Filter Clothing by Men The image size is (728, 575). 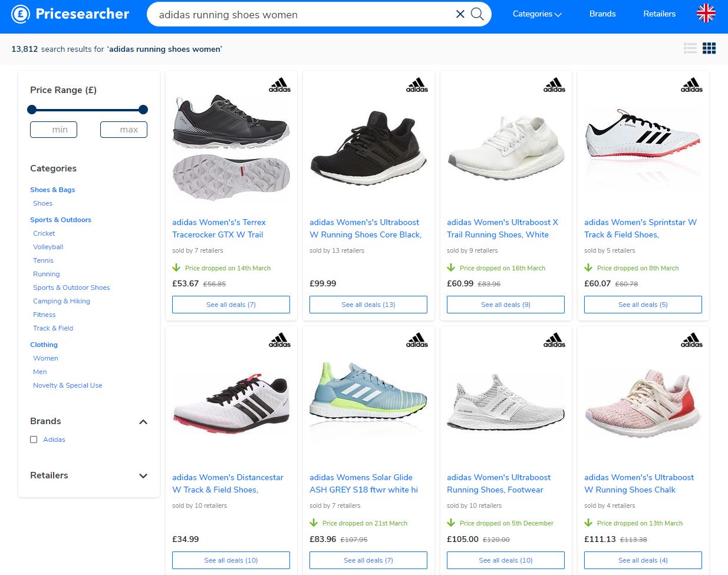click(x=40, y=372)
